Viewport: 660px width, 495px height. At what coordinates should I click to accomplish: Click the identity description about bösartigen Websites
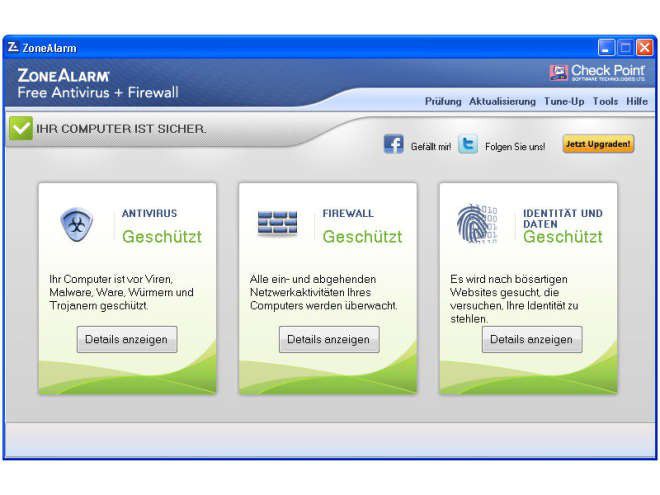[x=514, y=299]
